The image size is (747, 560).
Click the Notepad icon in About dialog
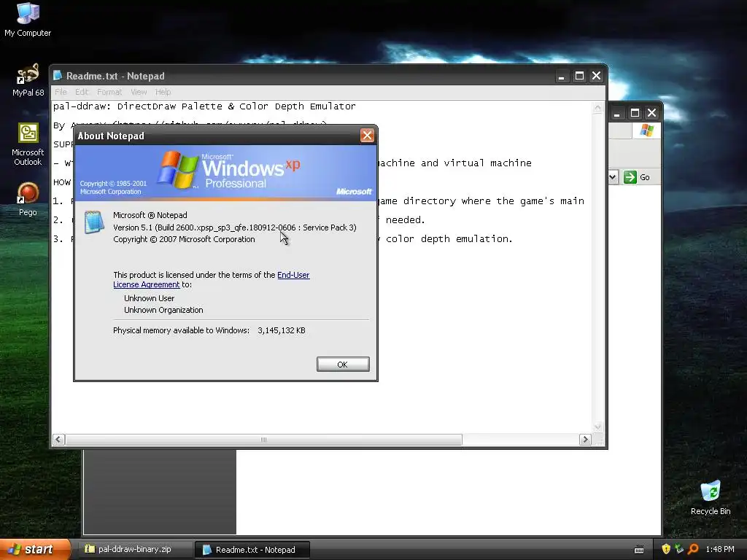tap(94, 222)
